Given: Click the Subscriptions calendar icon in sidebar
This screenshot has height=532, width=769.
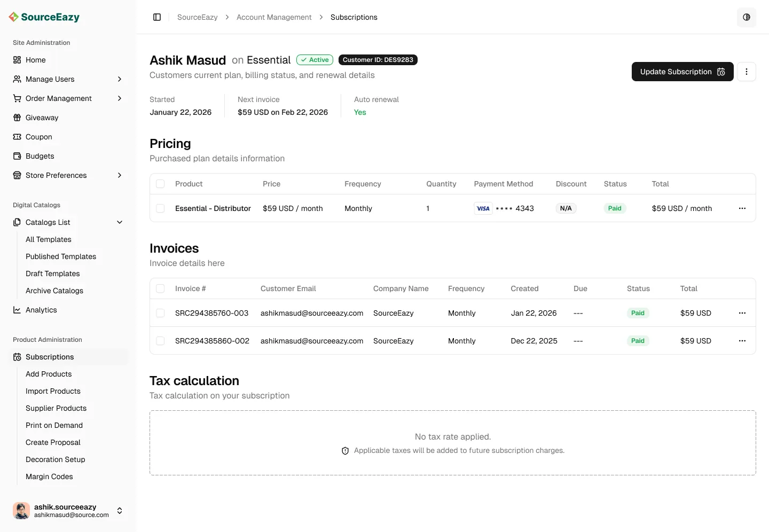Looking at the screenshot, I should pyautogui.click(x=17, y=357).
